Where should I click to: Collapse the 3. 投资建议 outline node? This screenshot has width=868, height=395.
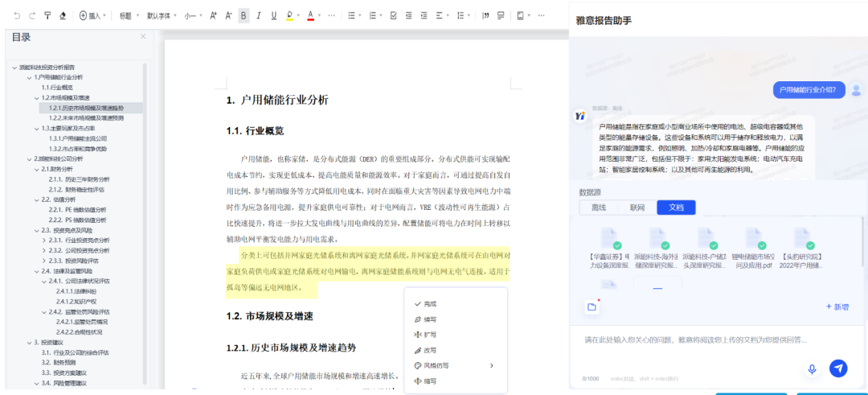click(29, 343)
